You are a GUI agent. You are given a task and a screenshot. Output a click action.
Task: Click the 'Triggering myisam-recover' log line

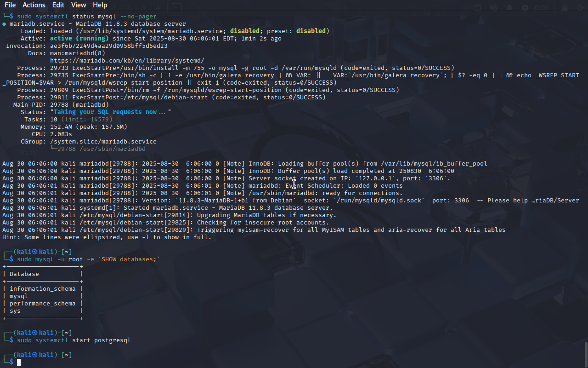[x=254, y=230]
